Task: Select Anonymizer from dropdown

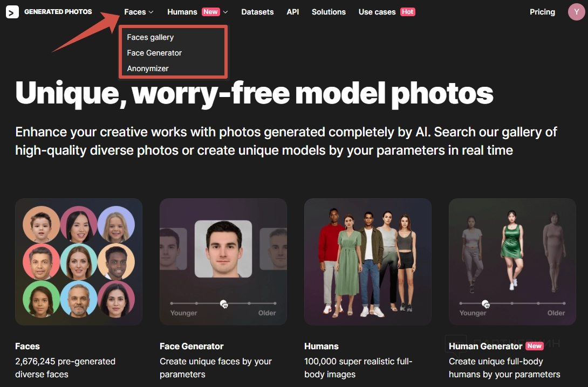Action: 148,68
